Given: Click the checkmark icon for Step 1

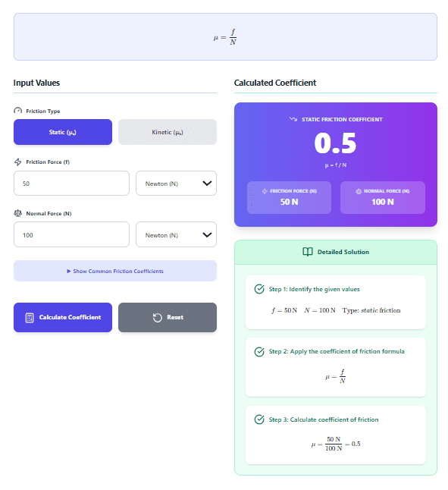Looking at the screenshot, I should [x=259, y=289].
